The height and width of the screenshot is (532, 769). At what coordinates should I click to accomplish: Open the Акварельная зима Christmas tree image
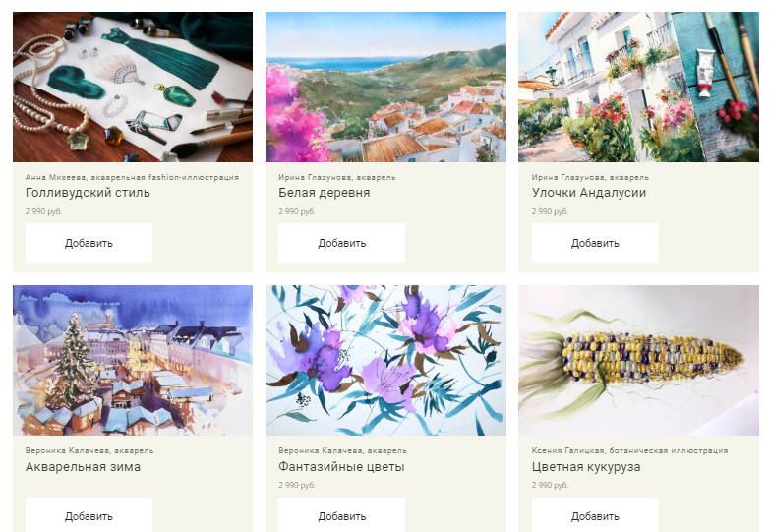(x=133, y=360)
